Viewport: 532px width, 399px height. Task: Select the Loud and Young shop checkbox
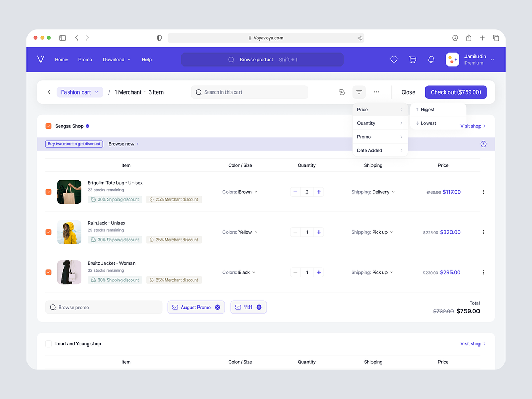click(x=48, y=344)
